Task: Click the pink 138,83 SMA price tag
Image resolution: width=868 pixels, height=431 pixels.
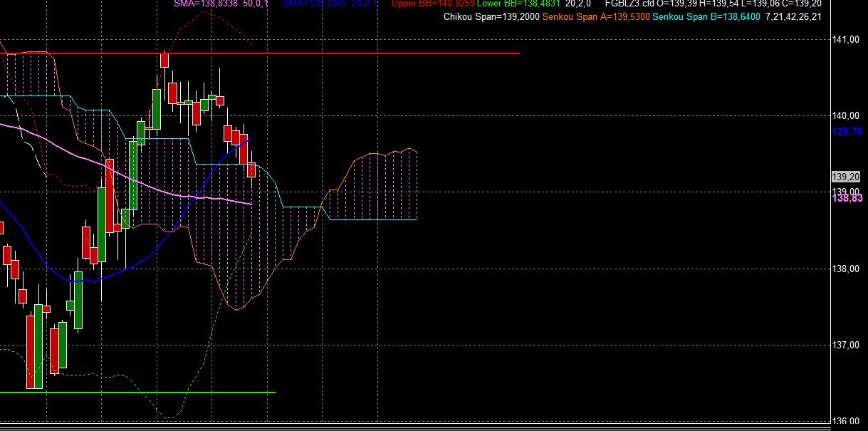Action: pyautogui.click(x=847, y=198)
